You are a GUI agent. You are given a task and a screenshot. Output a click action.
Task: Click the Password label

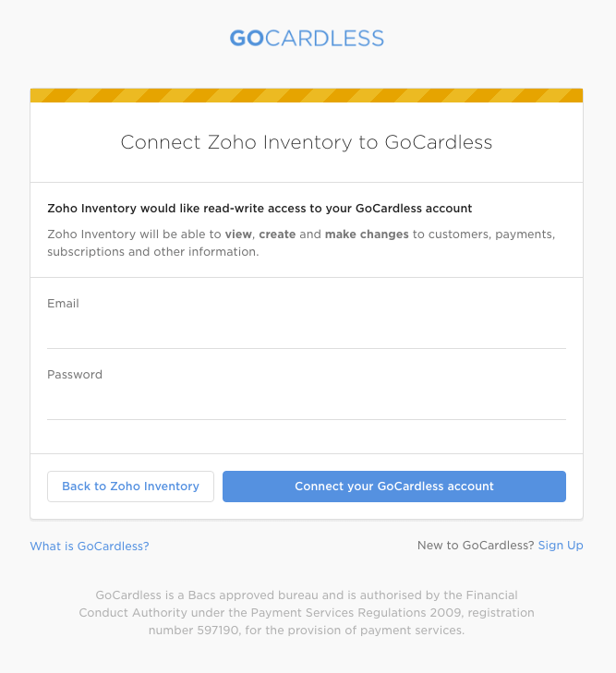tap(75, 375)
